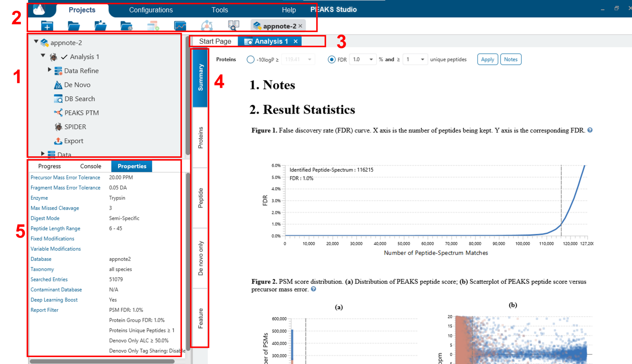Open the Help menu

pyautogui.click(x=289, y=10)
